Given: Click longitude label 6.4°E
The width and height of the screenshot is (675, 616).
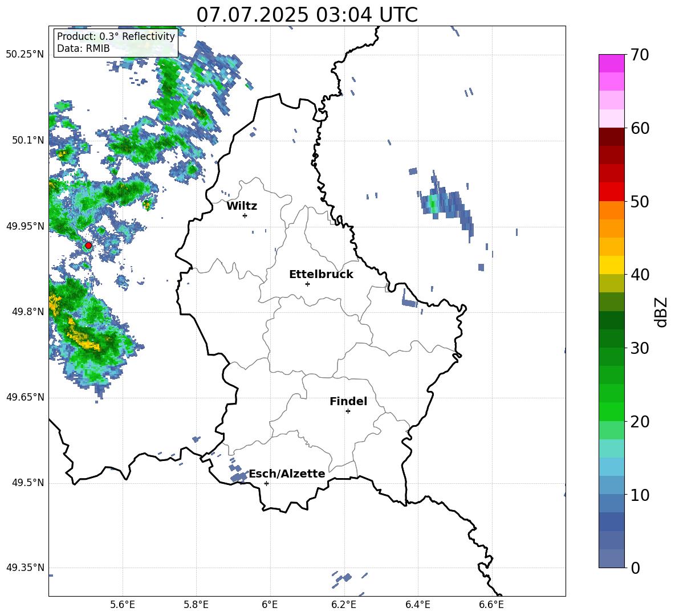Looking at the screenshot, I should click(417, 605).
